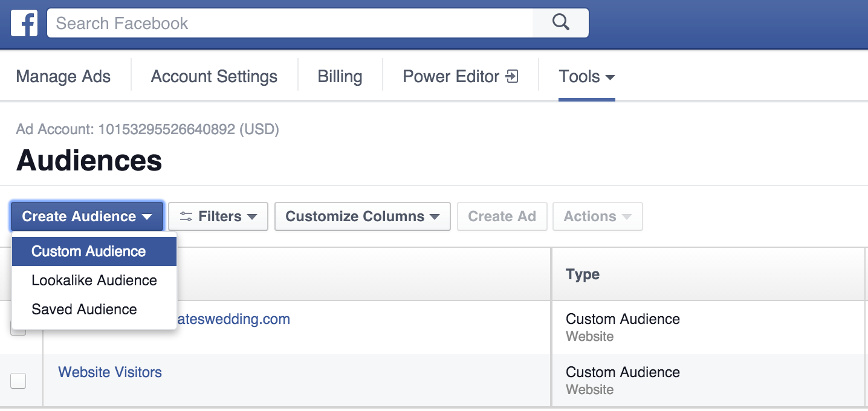The height and width of the screenshot is (411, 868).
Task: Click the Create Ad button
Action: pos(502,216)
